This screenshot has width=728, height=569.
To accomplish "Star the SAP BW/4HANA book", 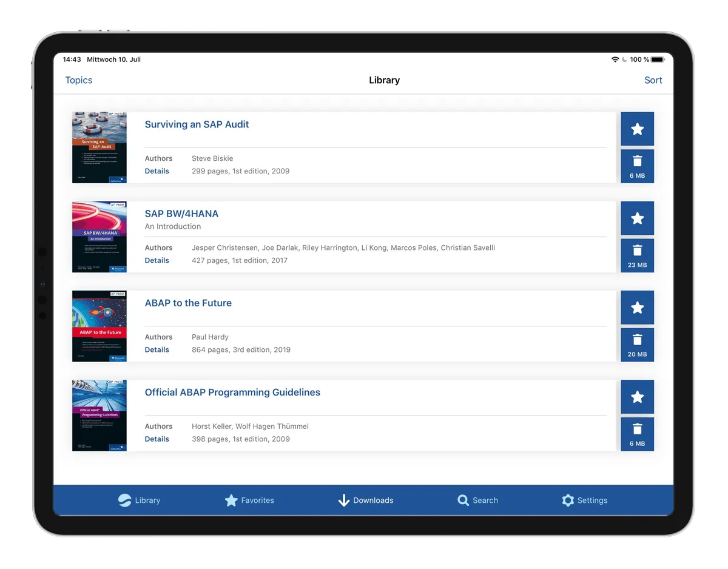I will pos(637,218).
